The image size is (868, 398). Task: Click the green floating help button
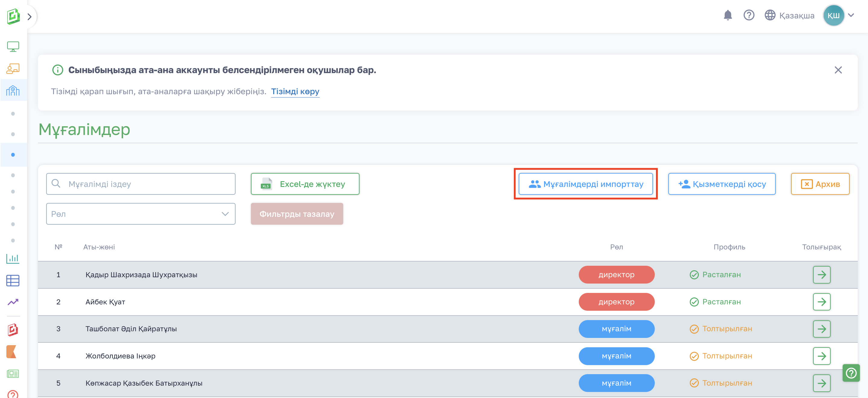pyautogui.click(x=851, y=373)
